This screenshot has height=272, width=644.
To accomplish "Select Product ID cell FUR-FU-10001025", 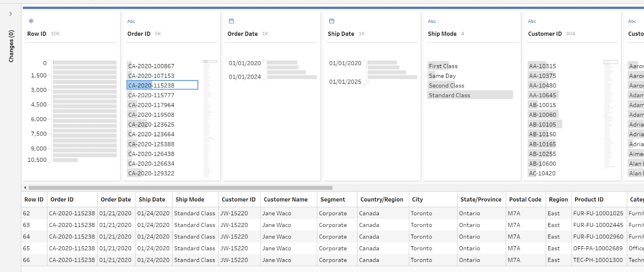I will [599, 214].
